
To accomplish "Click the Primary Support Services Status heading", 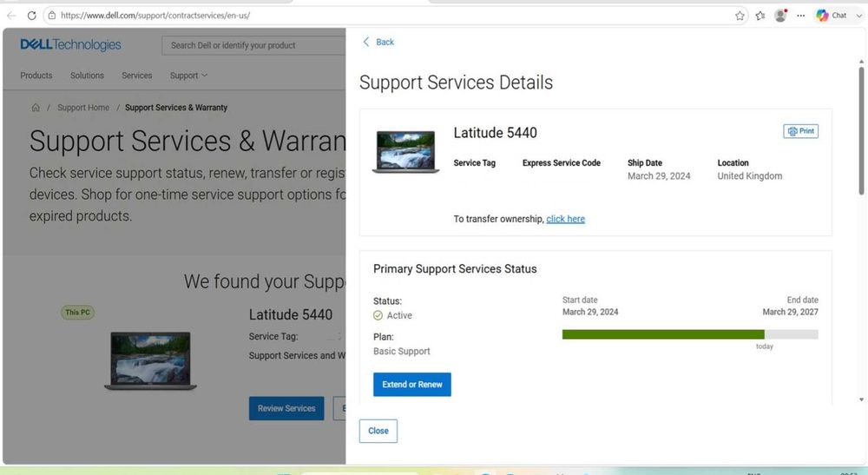I will 455,269.
